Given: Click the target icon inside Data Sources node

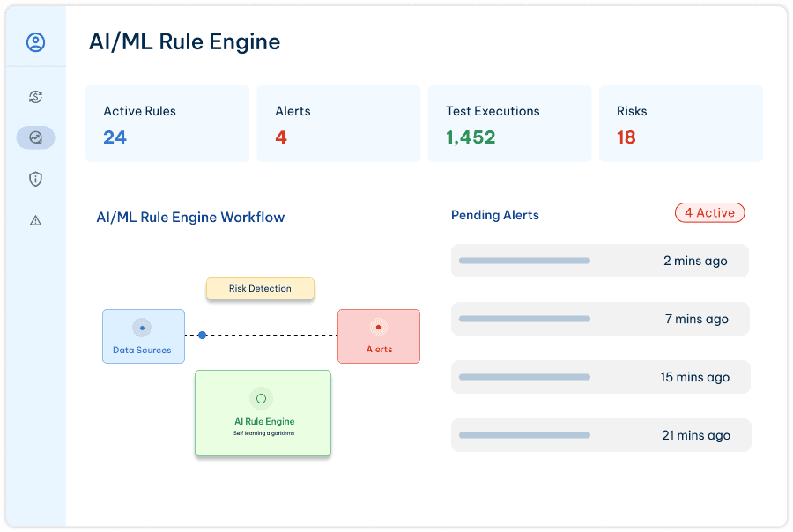Looking at the screenshot, I should (x=143, y=328).
